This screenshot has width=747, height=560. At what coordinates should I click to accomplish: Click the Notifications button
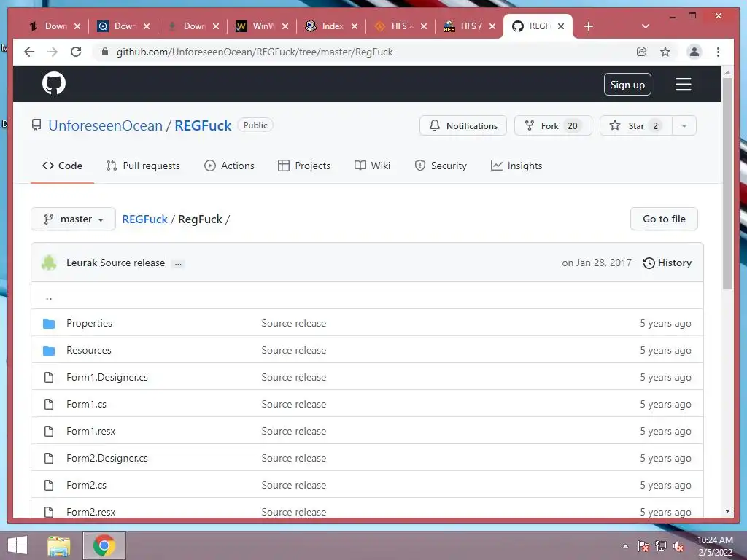[x=463, y=125]
